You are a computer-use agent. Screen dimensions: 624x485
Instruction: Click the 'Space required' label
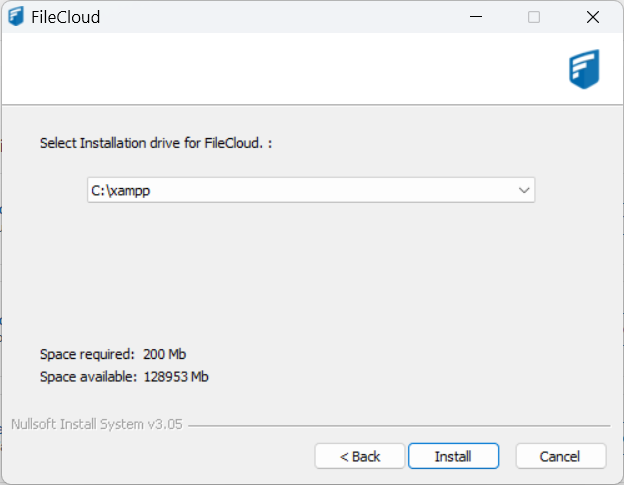click(87, 354)
